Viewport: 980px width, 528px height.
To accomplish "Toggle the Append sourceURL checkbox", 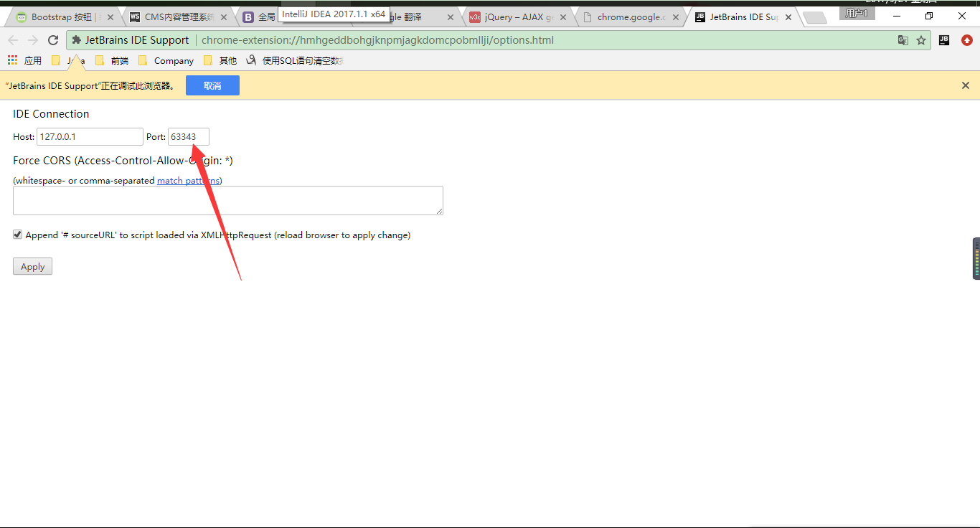I will [x=18, y=235].
